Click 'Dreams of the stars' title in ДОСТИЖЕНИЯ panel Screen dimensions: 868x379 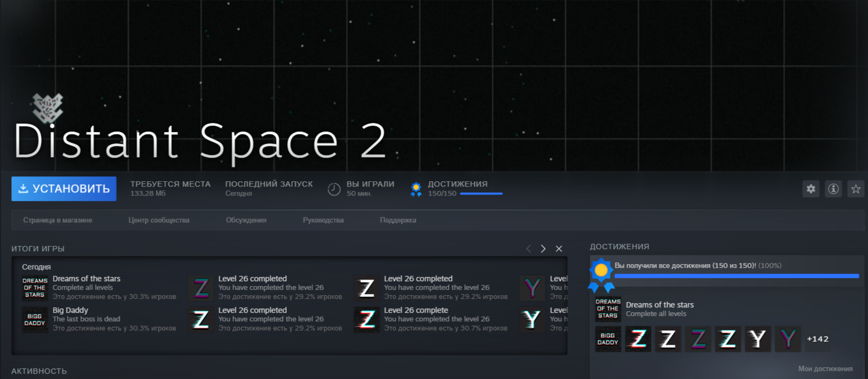660,305
